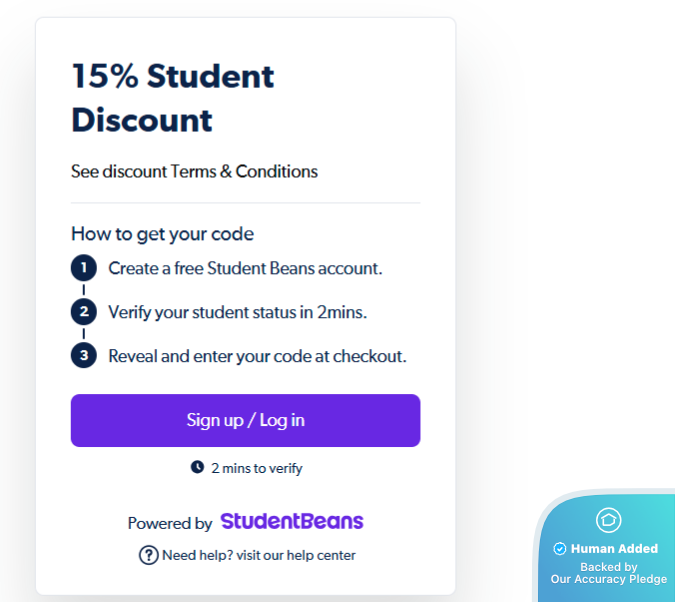The width and height of the screenshot is (675, 602).
Task: Click "Backed by Our Accuracy Pledge" text
Action: click(x=609, y=573)
